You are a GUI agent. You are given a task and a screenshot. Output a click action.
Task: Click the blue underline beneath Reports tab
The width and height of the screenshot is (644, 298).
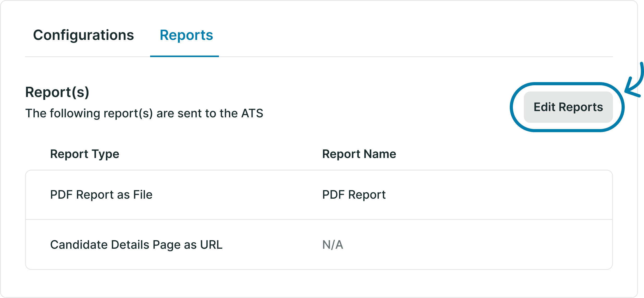pos(184,56)
